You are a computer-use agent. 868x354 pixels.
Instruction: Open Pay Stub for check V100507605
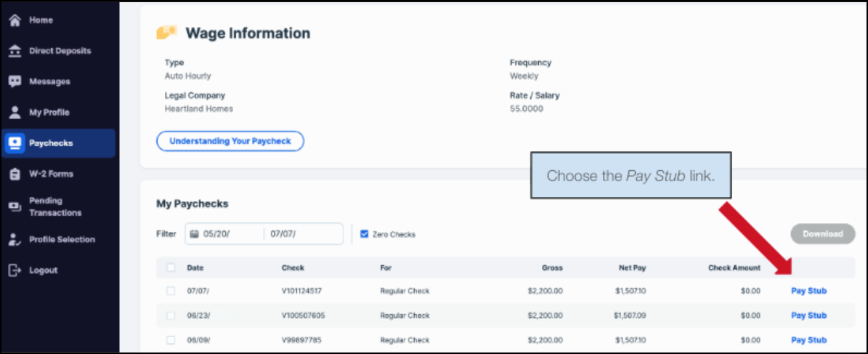808,315
